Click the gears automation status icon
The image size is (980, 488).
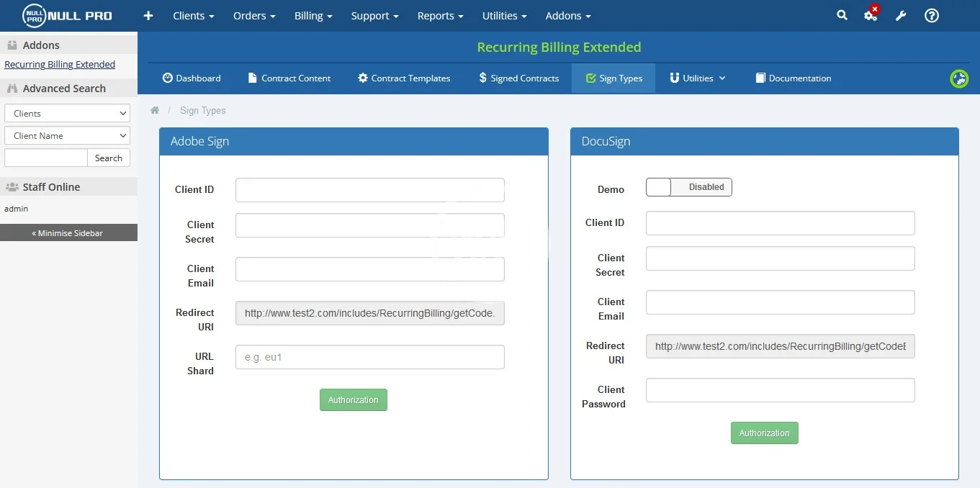(871, 15)
